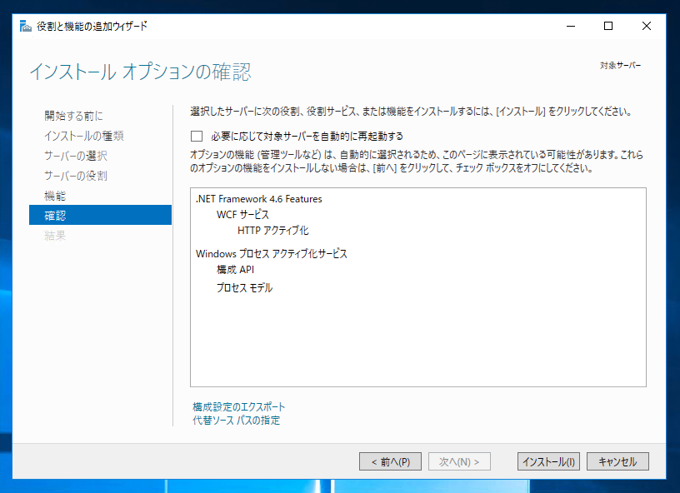Click the < 前へ(P) button
Viewport: 680px width, 493px height.
coord(390,462)
